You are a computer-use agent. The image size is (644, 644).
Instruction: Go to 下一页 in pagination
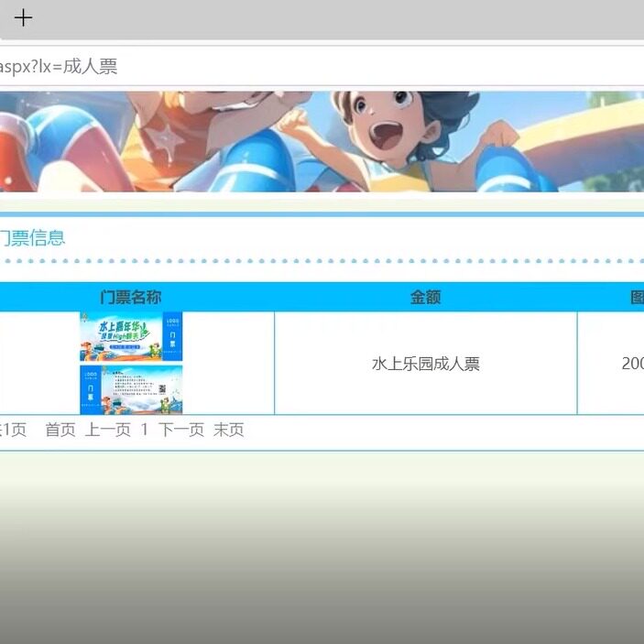tap(181, 430)
